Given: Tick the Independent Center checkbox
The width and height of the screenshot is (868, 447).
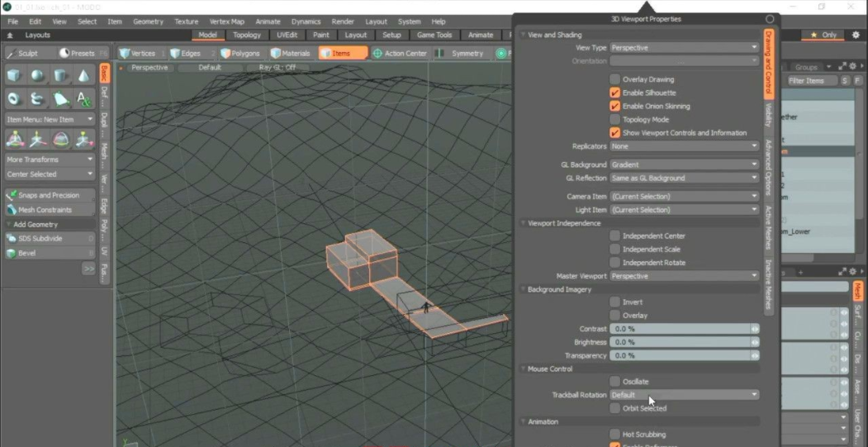Looking at the screenshot, I should tap(615, 236).
